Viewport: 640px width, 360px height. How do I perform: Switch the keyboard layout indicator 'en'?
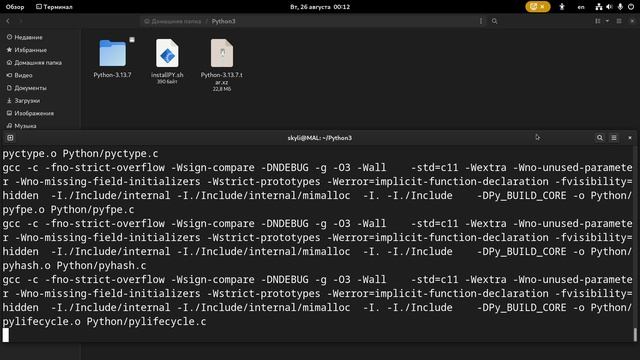tap(581, 7)
